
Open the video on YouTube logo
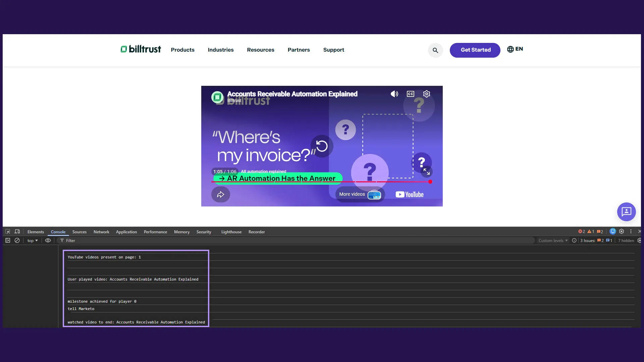[410, 194]
